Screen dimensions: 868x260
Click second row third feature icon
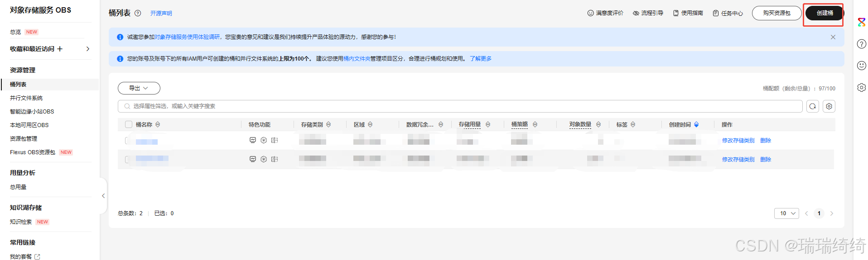point(275,159)
